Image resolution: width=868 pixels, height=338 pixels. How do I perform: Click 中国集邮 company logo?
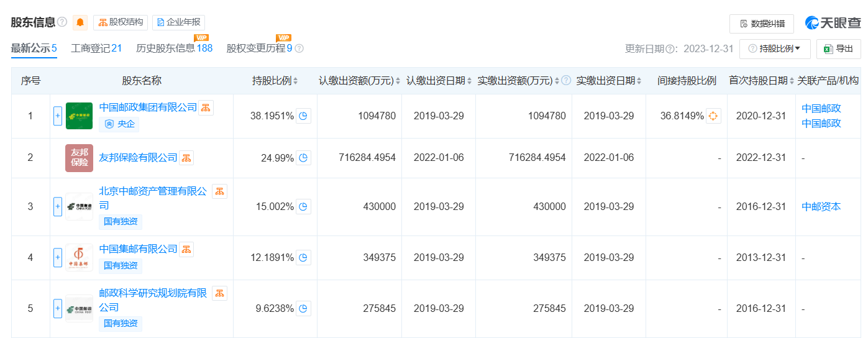(79, 257)
